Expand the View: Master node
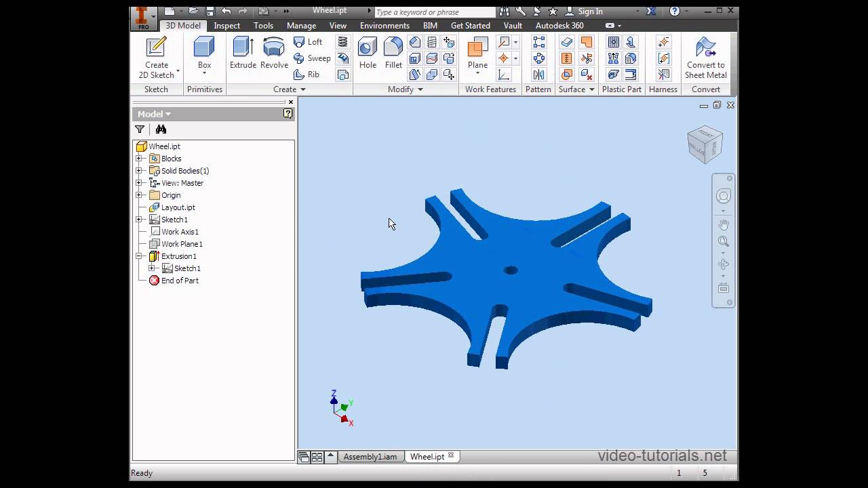 tap(139, 183)
